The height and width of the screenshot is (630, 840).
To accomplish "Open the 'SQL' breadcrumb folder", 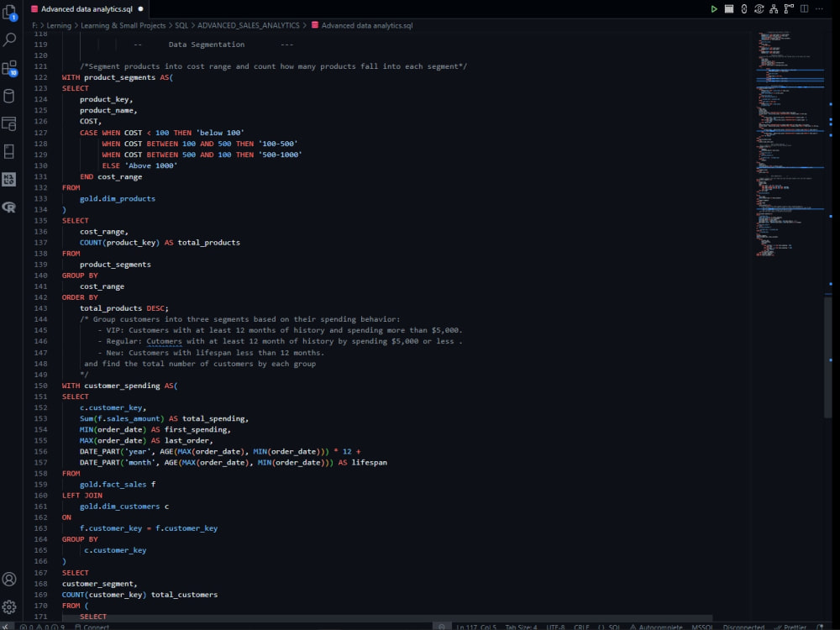I will tap(181, 25).
